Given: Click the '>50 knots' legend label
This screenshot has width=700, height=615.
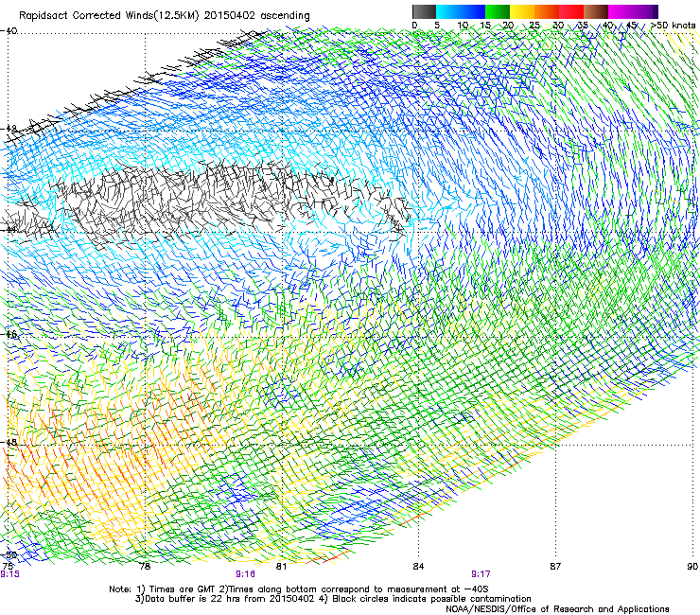Looking at the screenshot, I should [x=674, y=26].
